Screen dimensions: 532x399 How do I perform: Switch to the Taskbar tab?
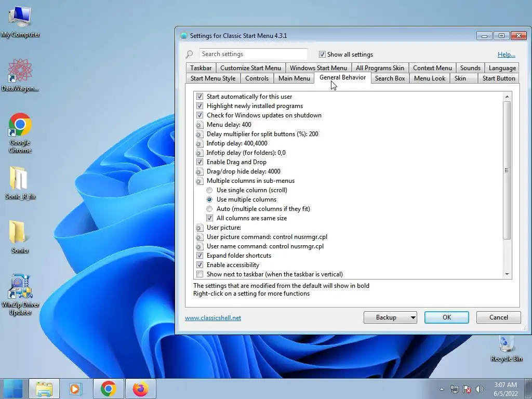[x=201, y=68]
